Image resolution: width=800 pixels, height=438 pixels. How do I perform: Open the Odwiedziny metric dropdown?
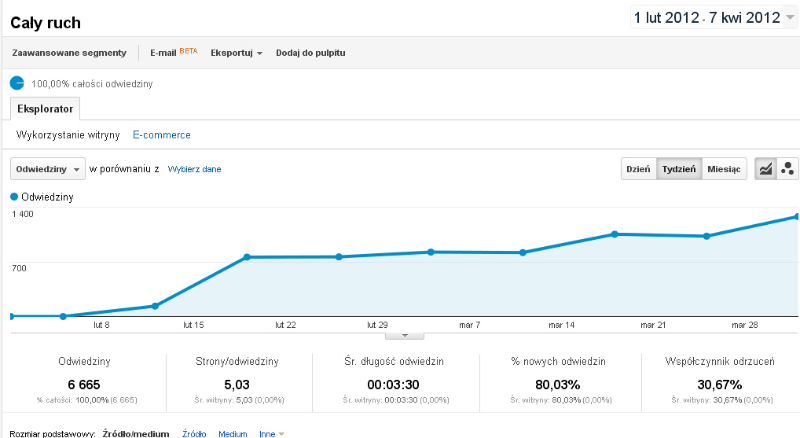tap(47, 169)
